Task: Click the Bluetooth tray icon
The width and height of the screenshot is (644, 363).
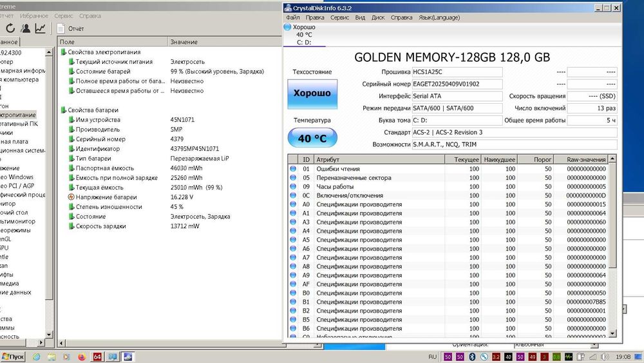Action: pos(472,357)
